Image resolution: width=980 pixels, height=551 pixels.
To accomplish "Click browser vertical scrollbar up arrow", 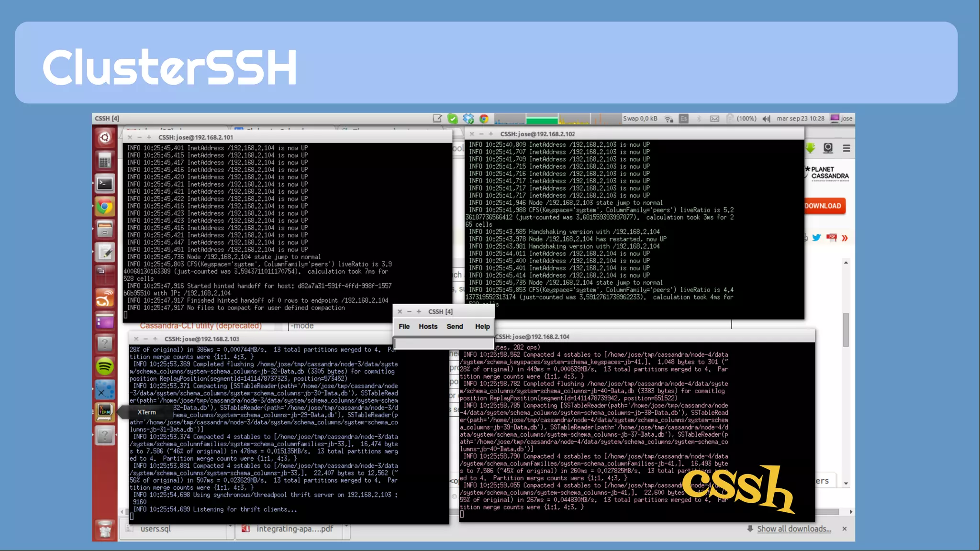I will 846,263.
